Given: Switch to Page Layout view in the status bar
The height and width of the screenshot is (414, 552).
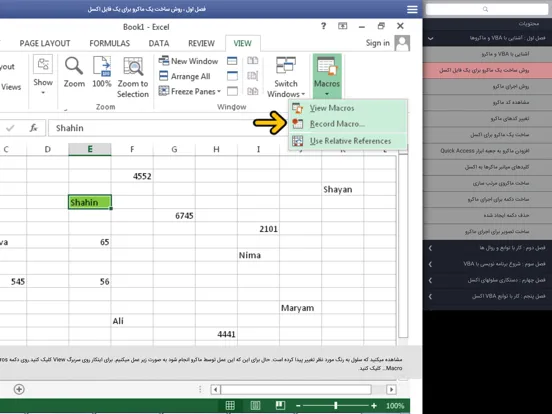Looking at the screenshot, I should pos(255,406).
